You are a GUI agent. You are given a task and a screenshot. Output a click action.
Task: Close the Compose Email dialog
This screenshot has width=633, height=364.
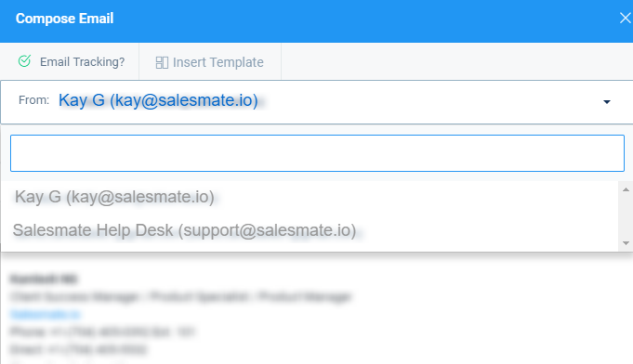(x=626, y=19)
